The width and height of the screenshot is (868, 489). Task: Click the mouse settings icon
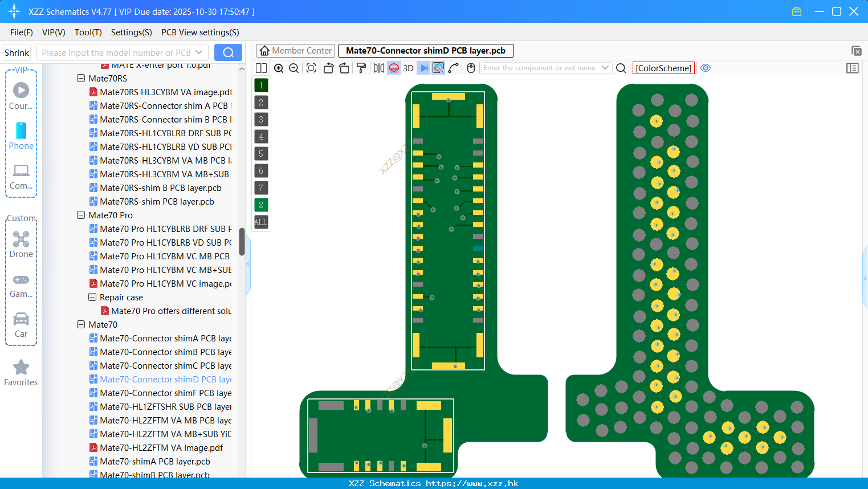coord(471,68)
